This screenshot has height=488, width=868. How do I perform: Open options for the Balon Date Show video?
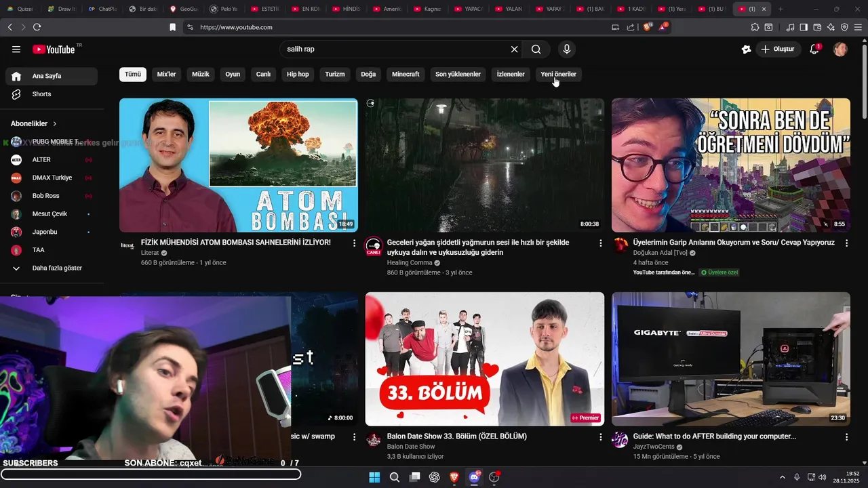[x=600, y=437]
